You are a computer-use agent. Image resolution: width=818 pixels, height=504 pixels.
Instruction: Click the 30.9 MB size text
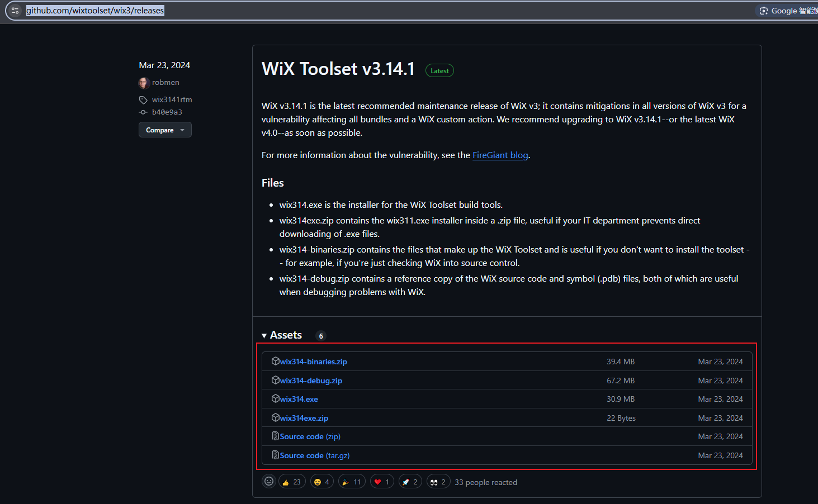click(x=621, y=399)
